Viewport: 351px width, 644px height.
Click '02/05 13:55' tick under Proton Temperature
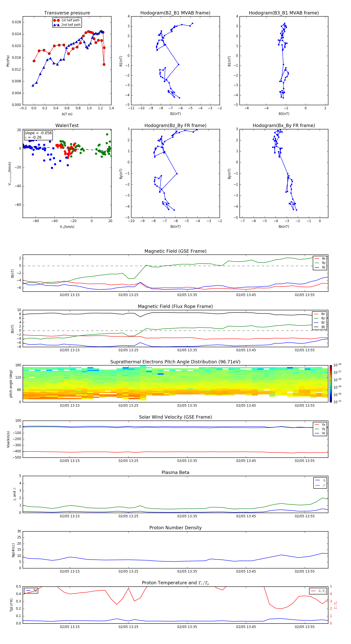pyautogui.click(x=305, y=627)
